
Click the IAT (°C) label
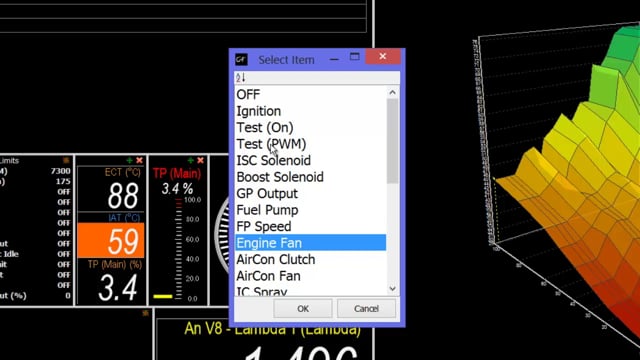[x=124, y=218]
